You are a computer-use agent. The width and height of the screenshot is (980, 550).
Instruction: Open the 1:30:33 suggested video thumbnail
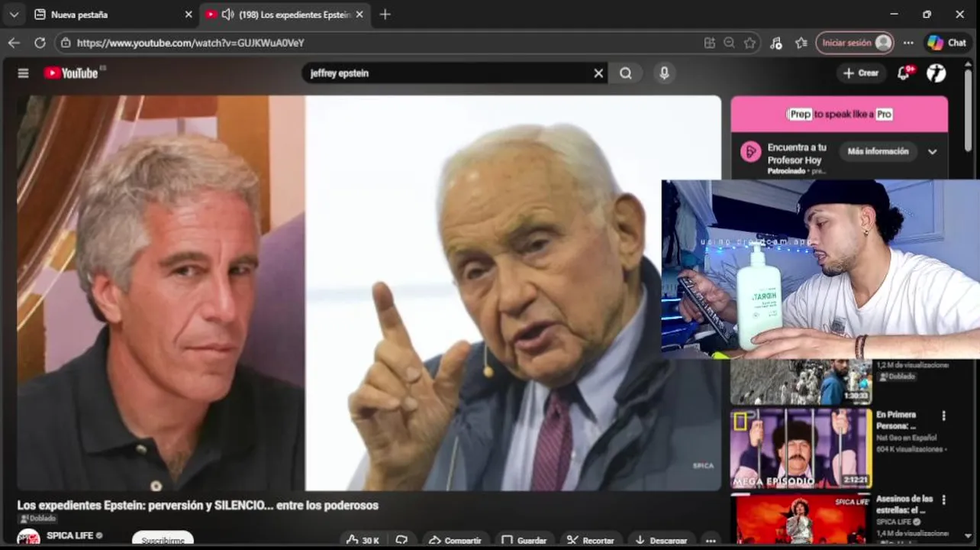click(801, 381)
